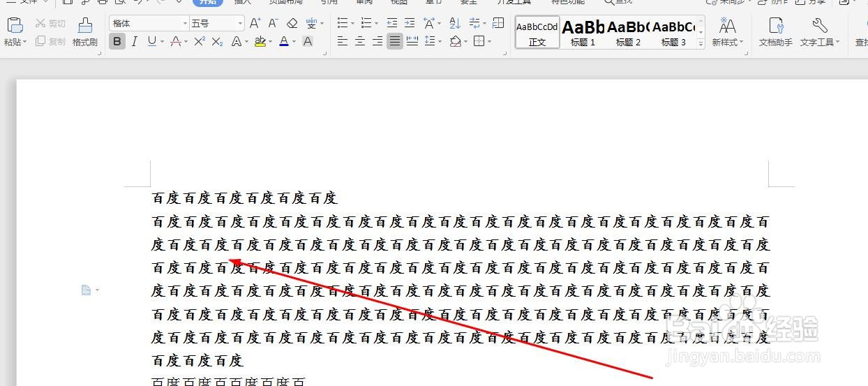
Task: Activate the Format Painter (格式刷) brush
Action: click(85, 32)
